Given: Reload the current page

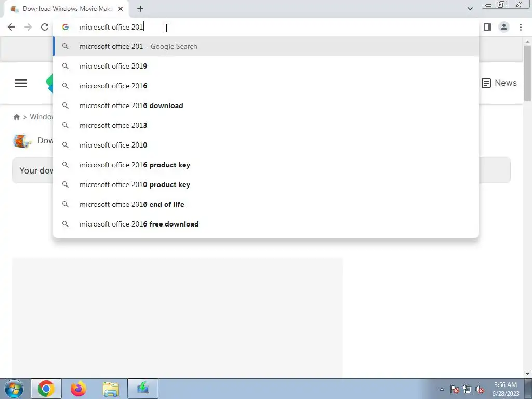Looking at the screenshot, I should 45,27.
